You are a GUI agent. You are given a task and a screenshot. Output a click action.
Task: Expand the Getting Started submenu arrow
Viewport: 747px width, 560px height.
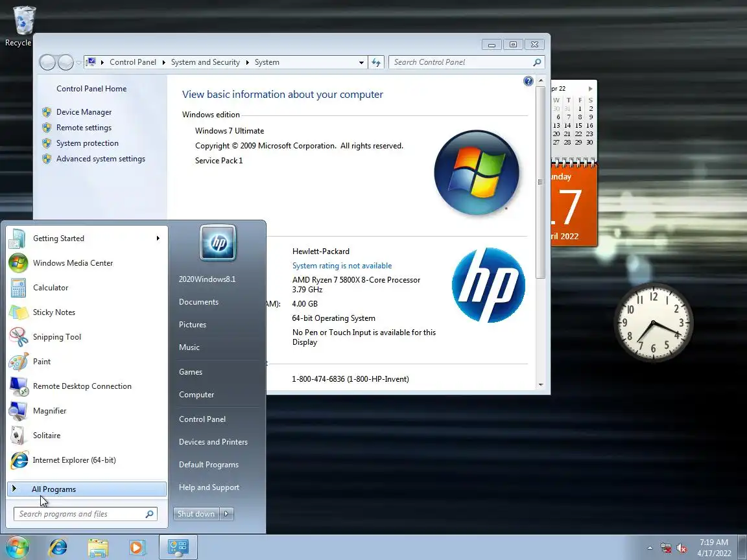[158, 238]
